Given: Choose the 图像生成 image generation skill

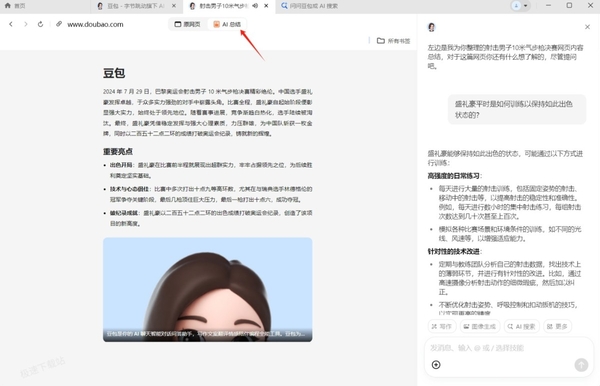Looking at the screenshot, I should pyautogui.click(x=480, y=326).
